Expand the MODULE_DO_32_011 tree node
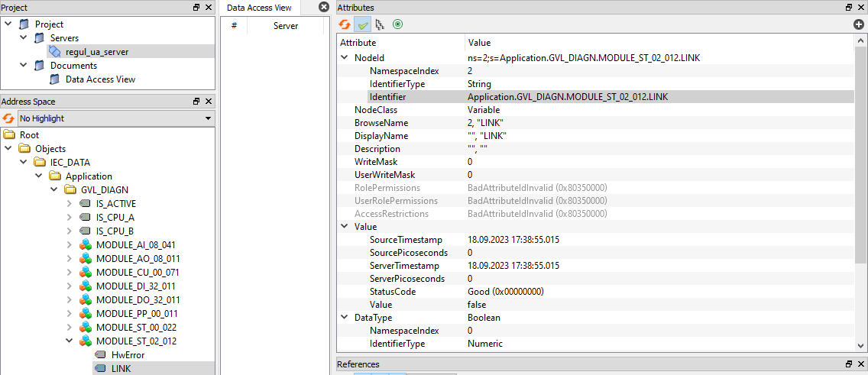Image resolution: width=868 pixels, height=375 pixels. tap(70, 300)
